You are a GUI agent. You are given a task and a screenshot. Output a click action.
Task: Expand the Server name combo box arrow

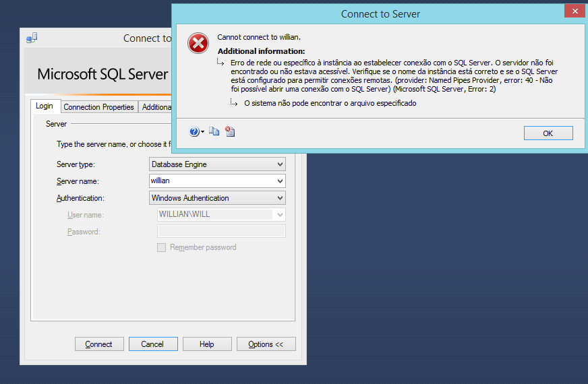click(280, 181)
